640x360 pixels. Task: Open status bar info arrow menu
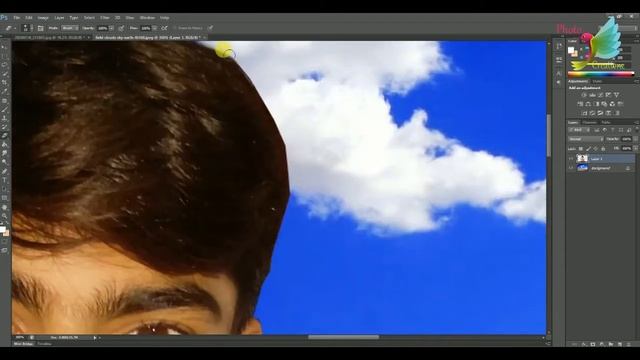[95, 338]
